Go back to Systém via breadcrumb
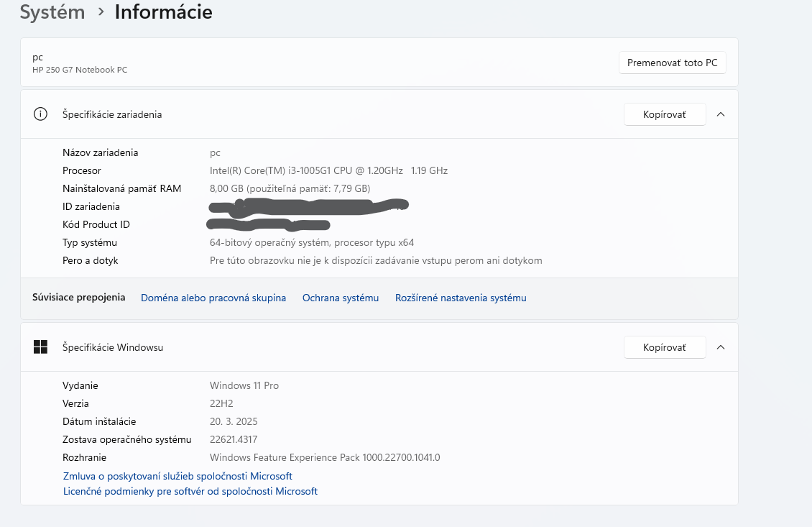Image resolution: width=812 pixels, height=527 pixels. 52,12
